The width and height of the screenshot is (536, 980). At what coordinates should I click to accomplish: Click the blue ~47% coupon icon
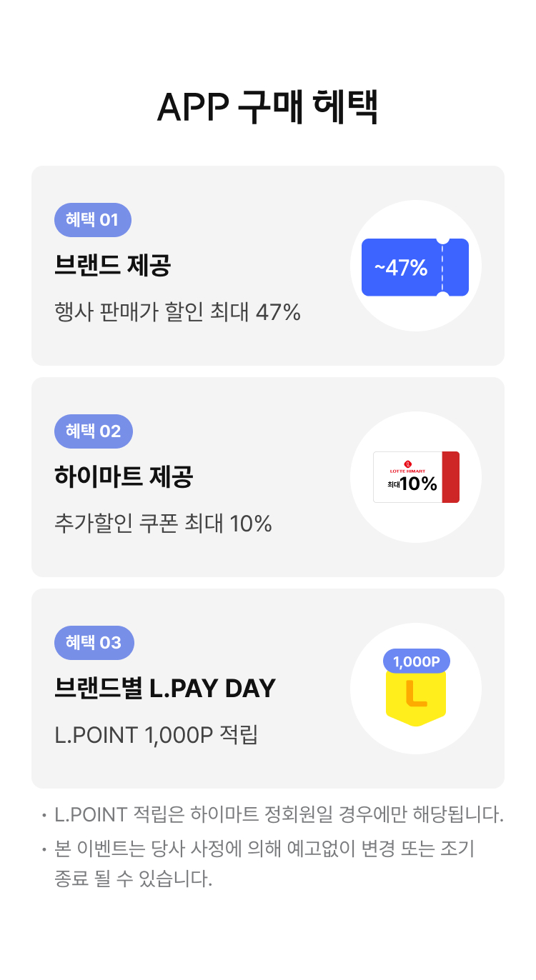415,267
